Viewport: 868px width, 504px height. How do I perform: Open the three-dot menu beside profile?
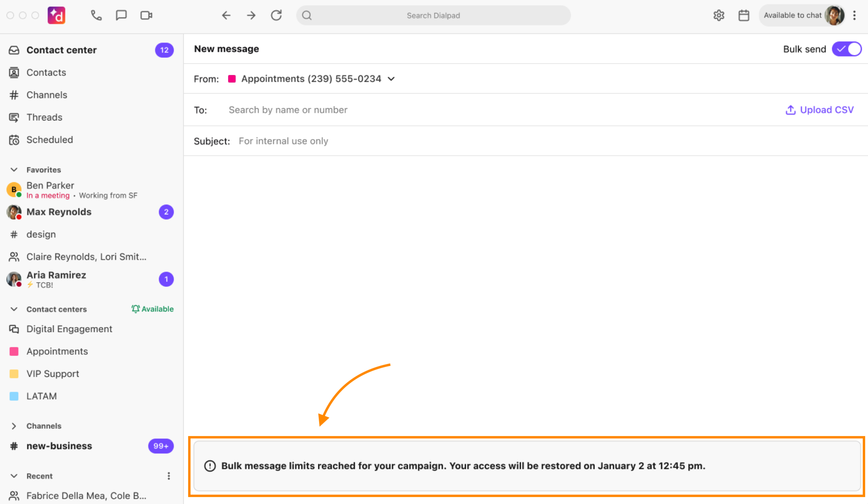[x=855, y=15]
